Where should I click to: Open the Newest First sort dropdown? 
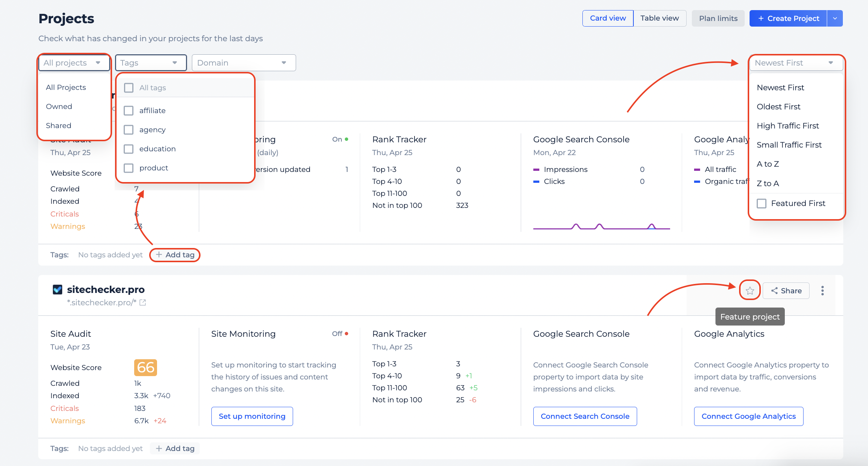[796, 63]
